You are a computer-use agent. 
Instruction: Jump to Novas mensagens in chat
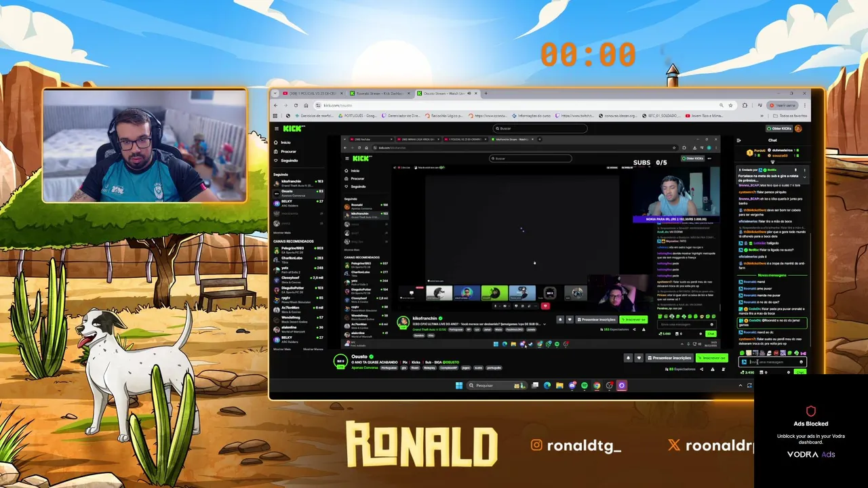click(772, 275)
